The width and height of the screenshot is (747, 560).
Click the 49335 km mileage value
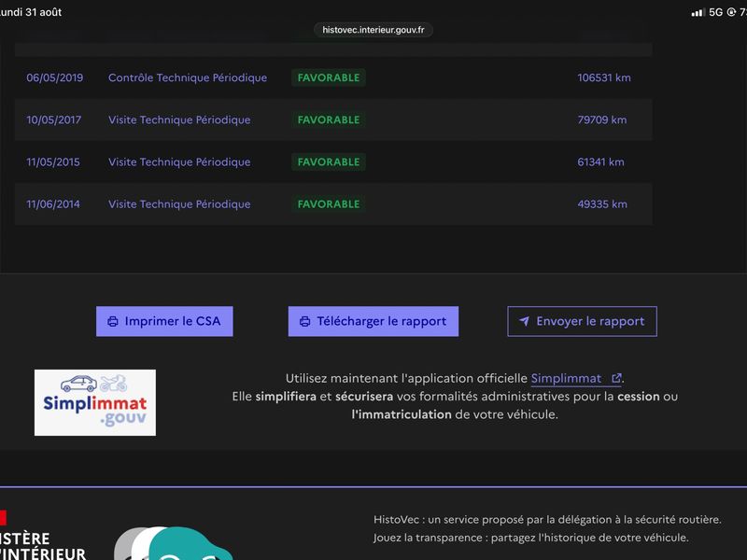602,203
